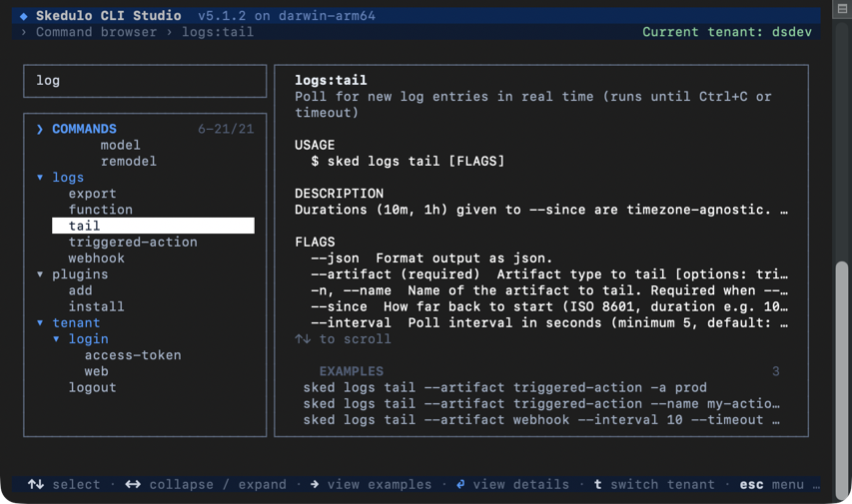The width and height of the screenshot is (852, 504).
Task: Click the v5.1.2 on darwin-arm64 version text
Action: pos(287,16)
